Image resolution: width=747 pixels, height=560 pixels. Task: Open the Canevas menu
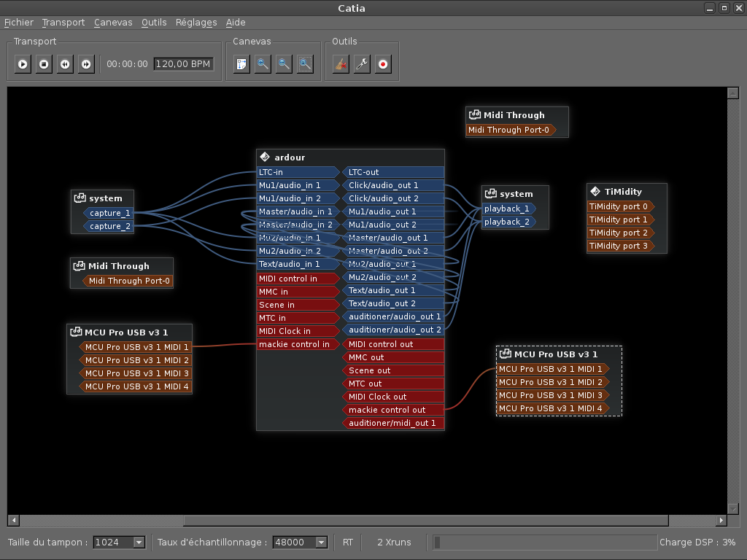click(x=113, y=23)
